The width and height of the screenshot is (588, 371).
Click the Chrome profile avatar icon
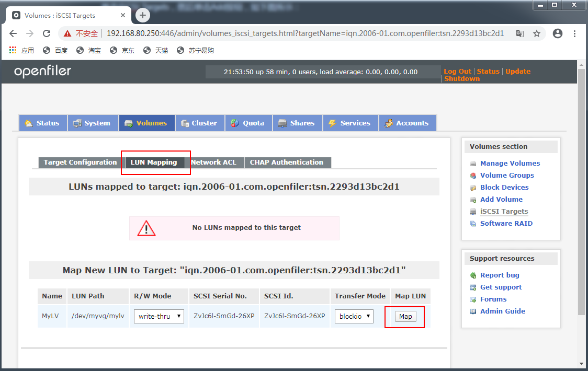pos(557,32)
